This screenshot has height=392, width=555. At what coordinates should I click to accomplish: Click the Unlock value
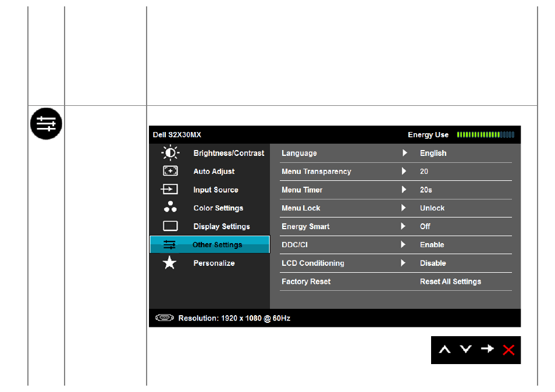[432, 208]
